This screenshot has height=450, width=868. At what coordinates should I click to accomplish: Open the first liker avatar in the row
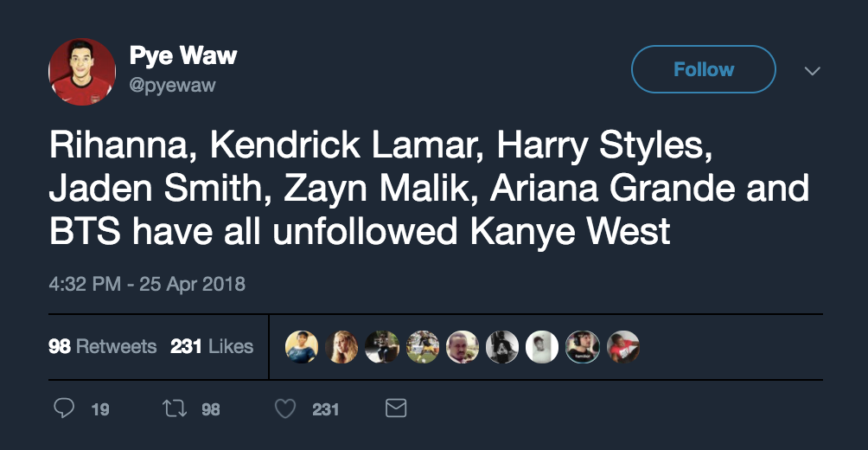click(302, 346)
